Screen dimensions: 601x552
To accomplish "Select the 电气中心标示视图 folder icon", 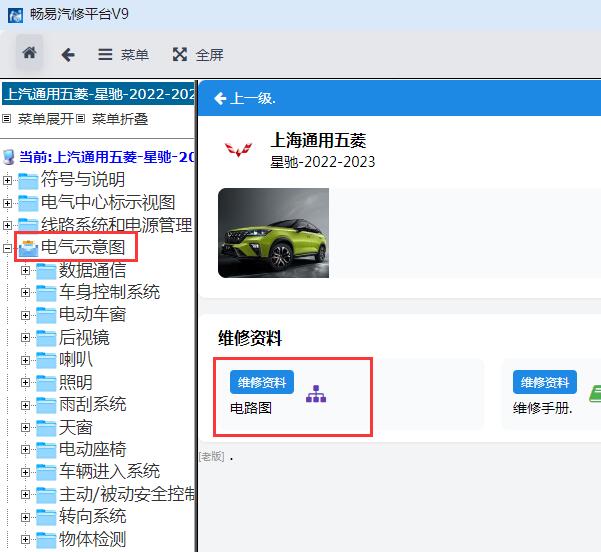I will (28, 203).
